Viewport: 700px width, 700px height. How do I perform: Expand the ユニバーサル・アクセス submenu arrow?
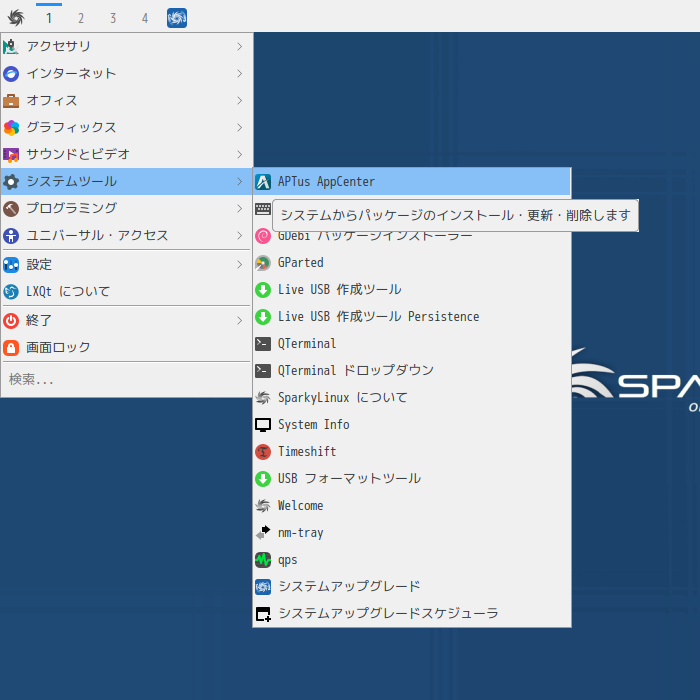(240, 236)
